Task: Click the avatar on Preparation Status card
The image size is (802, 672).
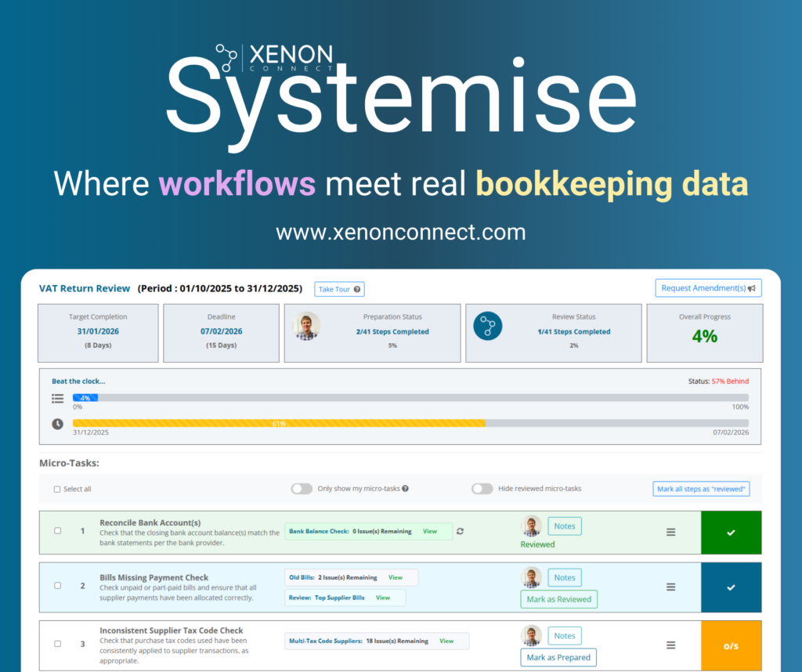Action: pyautogui.click(x=306, y=325)
